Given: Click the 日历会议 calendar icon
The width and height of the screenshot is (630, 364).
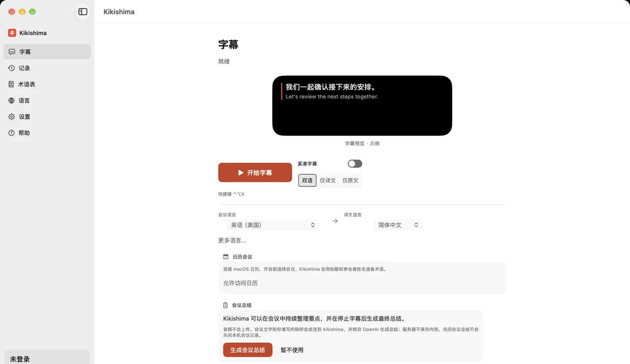Looking at the screenshot, I should tap(226, 257).
